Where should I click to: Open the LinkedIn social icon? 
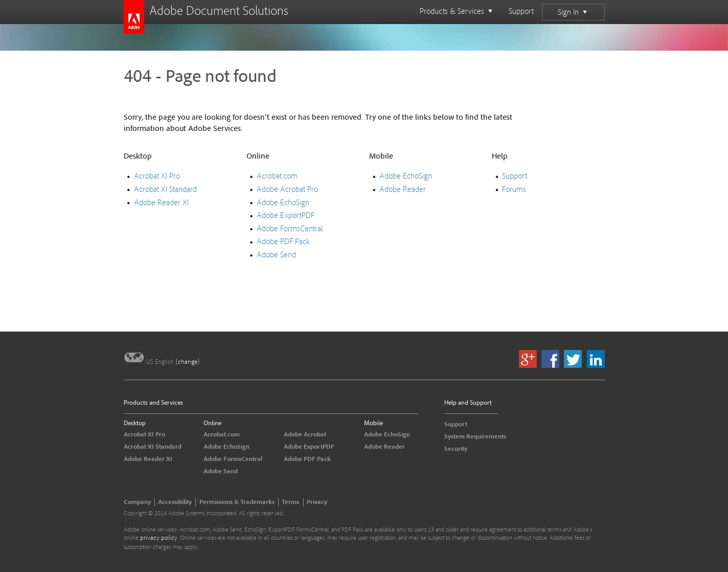click(596, 359)
